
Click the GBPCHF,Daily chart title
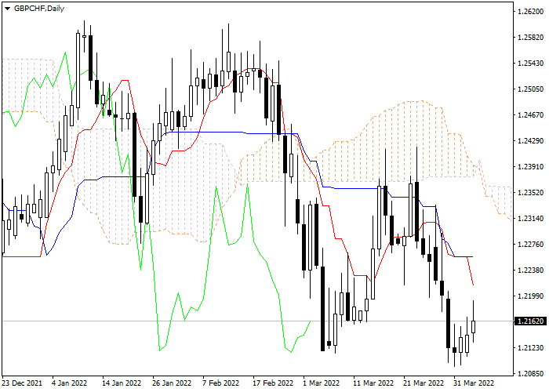tap(39, 9)
